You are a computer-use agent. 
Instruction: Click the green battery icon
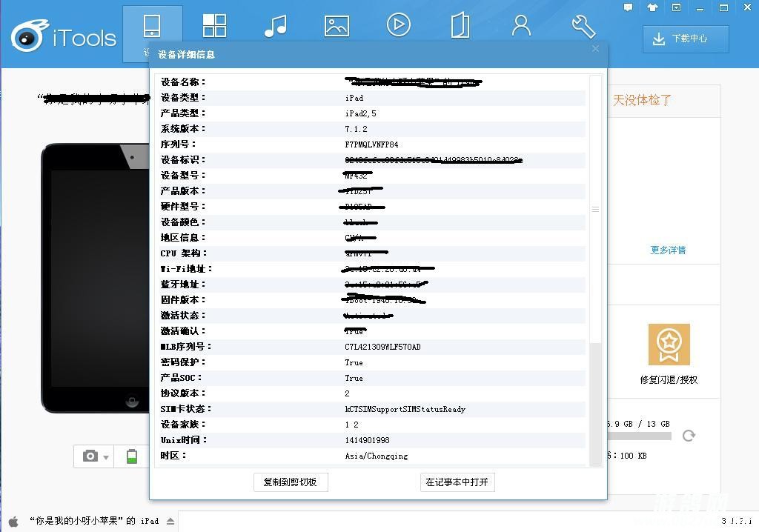(132, 456)
